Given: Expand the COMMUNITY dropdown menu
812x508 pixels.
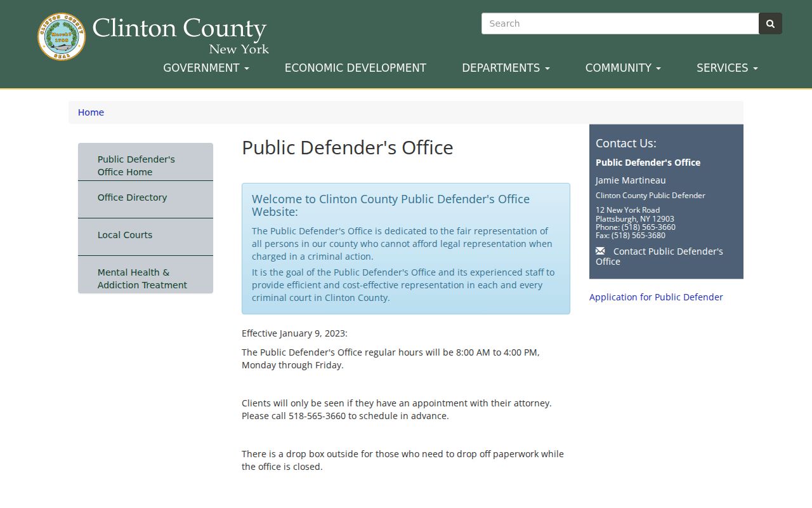Looking at the screenshot, I should pos(623,68).
